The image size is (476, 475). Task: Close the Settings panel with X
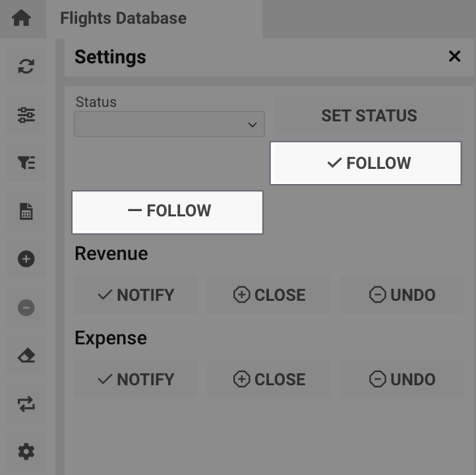coord(454,57)
